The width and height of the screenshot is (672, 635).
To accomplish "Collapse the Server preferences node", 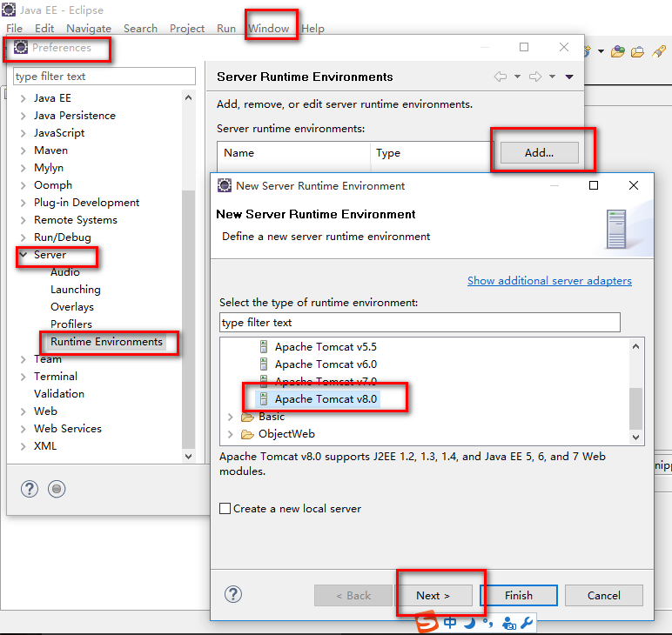I will coord(24,254).
